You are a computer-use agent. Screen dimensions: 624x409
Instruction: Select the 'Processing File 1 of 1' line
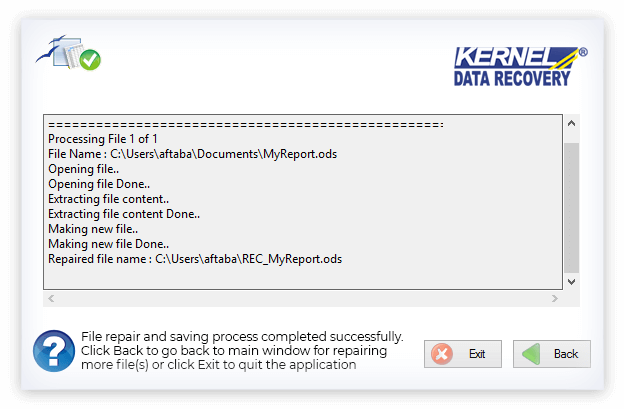point(103,139)
